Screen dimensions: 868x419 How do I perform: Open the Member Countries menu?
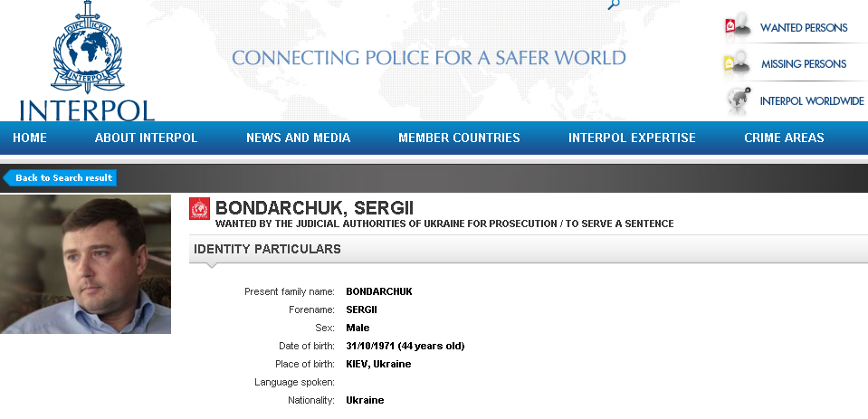click(x=459, y=138)
